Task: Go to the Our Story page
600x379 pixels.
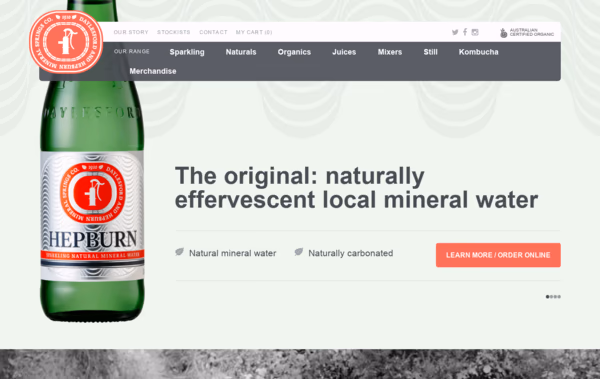Action: [131, 32]
